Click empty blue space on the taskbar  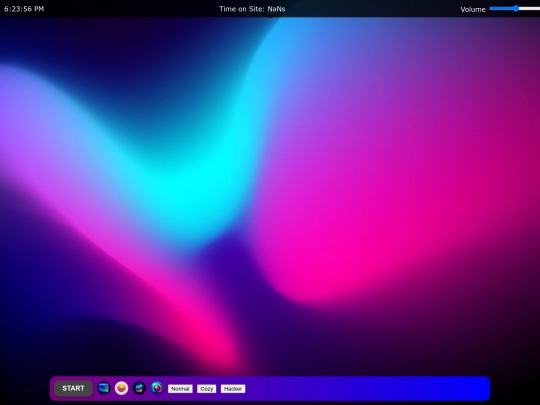[x=365, y=388]
